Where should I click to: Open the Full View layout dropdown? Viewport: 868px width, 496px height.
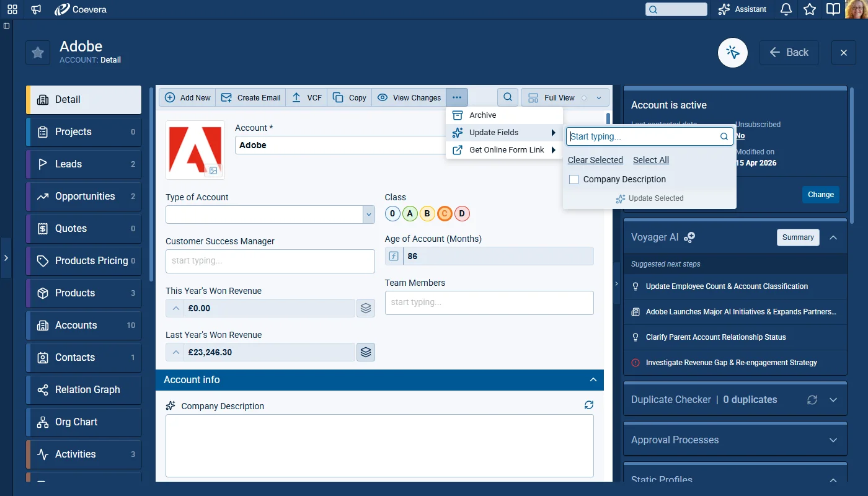click(x=565, y=97)
